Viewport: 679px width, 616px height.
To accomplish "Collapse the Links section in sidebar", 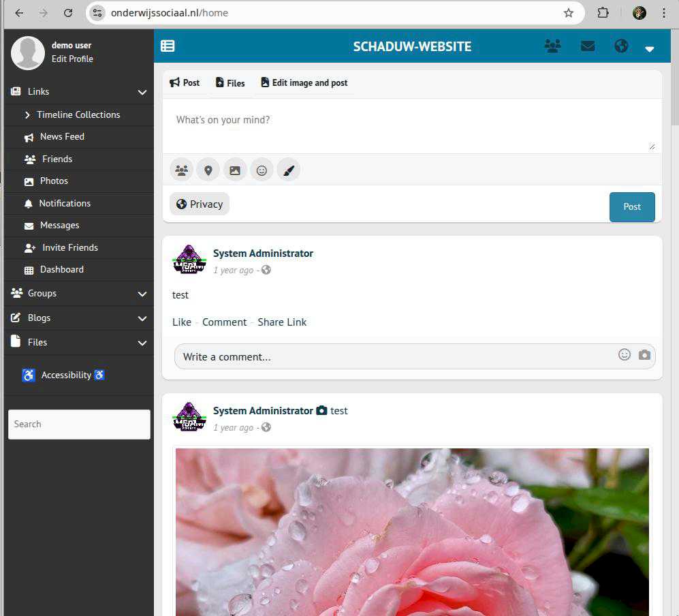I will coord(142,92).
